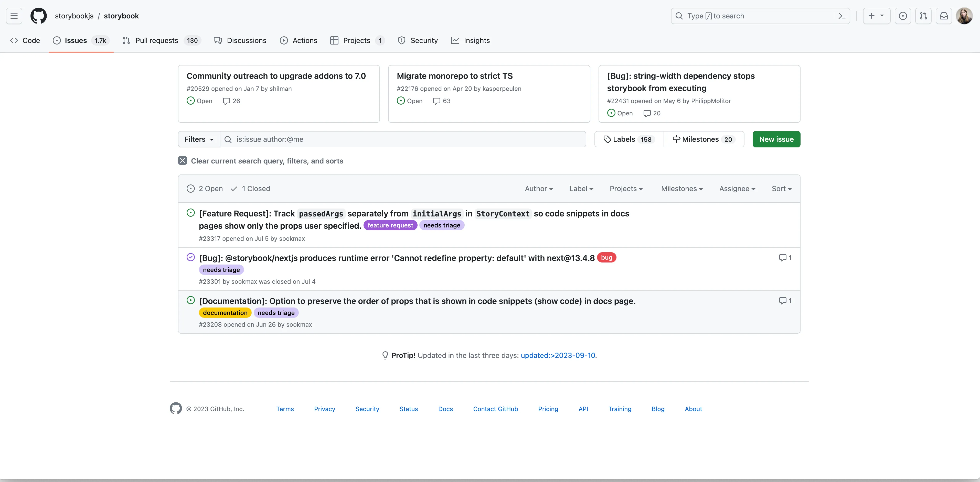Image resolution: width=980 pixels, height=482 pixels.
Task: Open the Sort dropdown
Action: pos(781,189)
